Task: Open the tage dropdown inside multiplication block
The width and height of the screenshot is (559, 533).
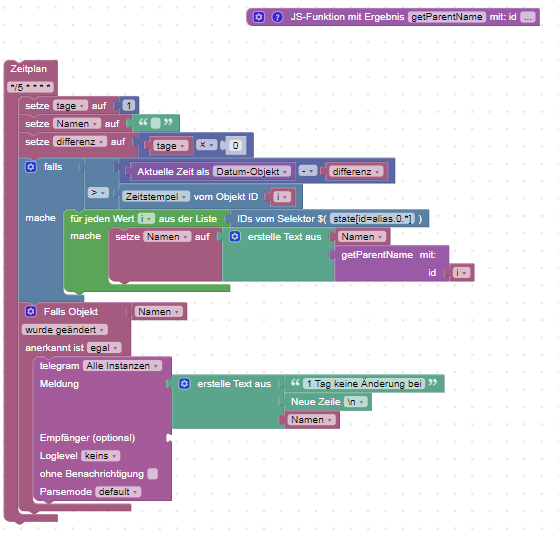Action: (x=170, y=146)
